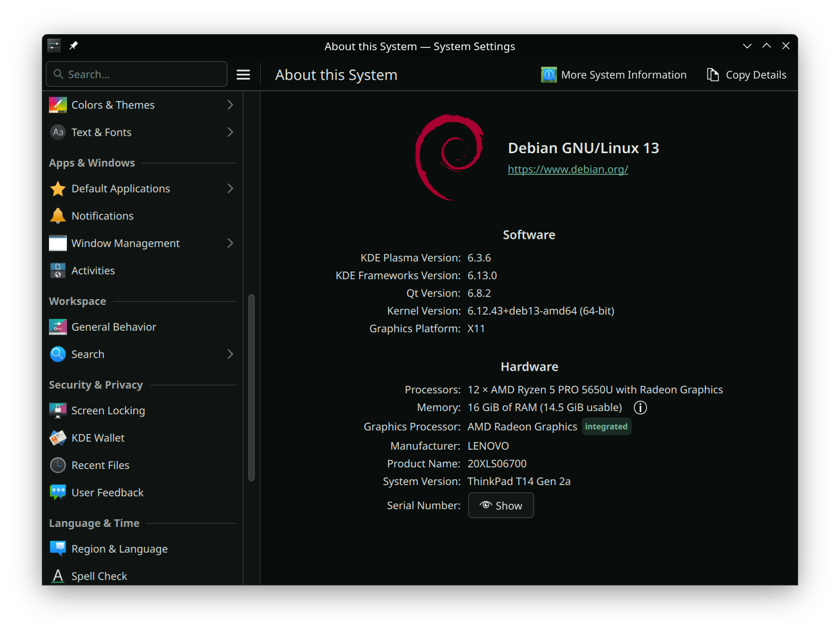Click the sidebar vertical scrollbar
840x635 pixels.
[x=252, y=387]
